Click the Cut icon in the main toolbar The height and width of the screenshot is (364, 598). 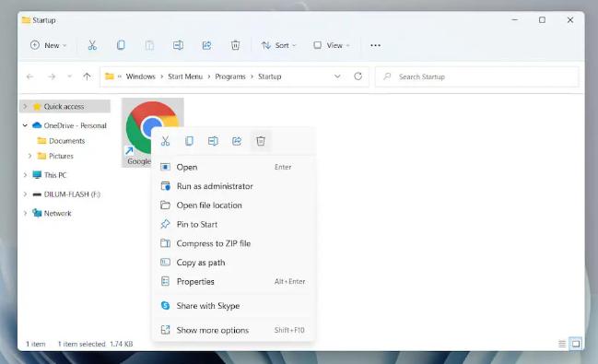[x=92, y=45]
